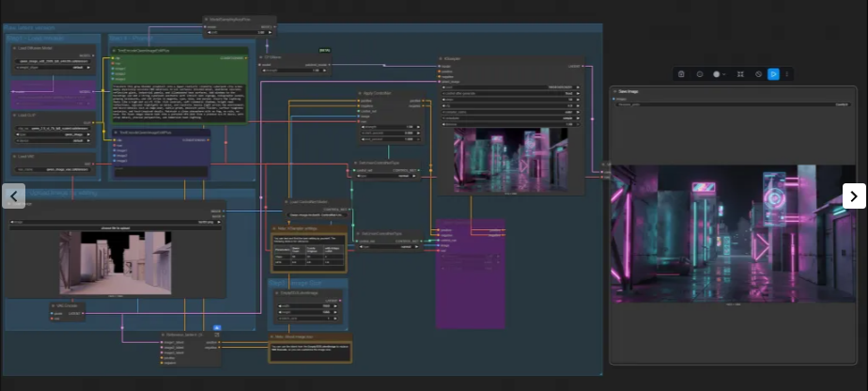The height and width of the screenshot is (391, 868).
Task: Click the frame nodes icon in toolbar
Action: click(740, 73)
